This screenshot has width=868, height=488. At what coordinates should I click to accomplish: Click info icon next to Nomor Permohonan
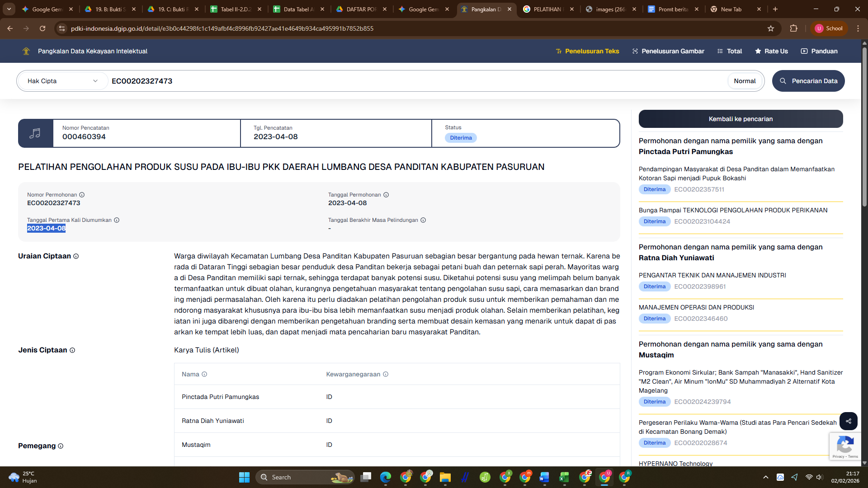click(x=82, y=195)
